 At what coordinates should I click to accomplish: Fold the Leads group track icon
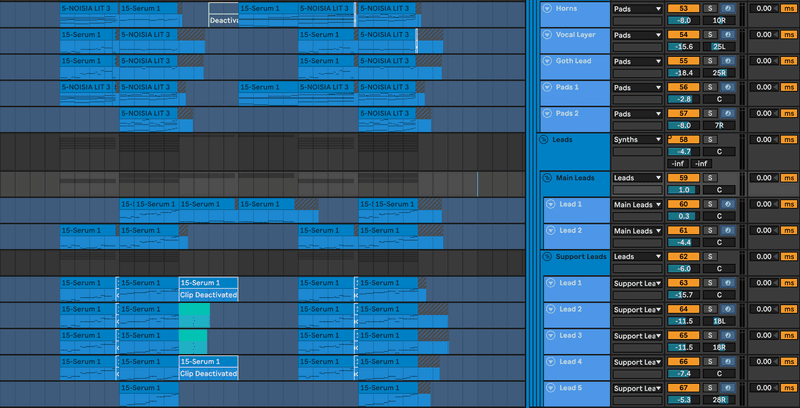(x=544, y=139)
